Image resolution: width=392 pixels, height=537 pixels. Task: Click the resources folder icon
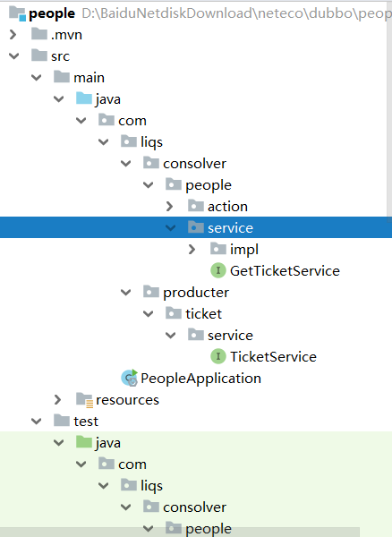[x=84, y=400]
